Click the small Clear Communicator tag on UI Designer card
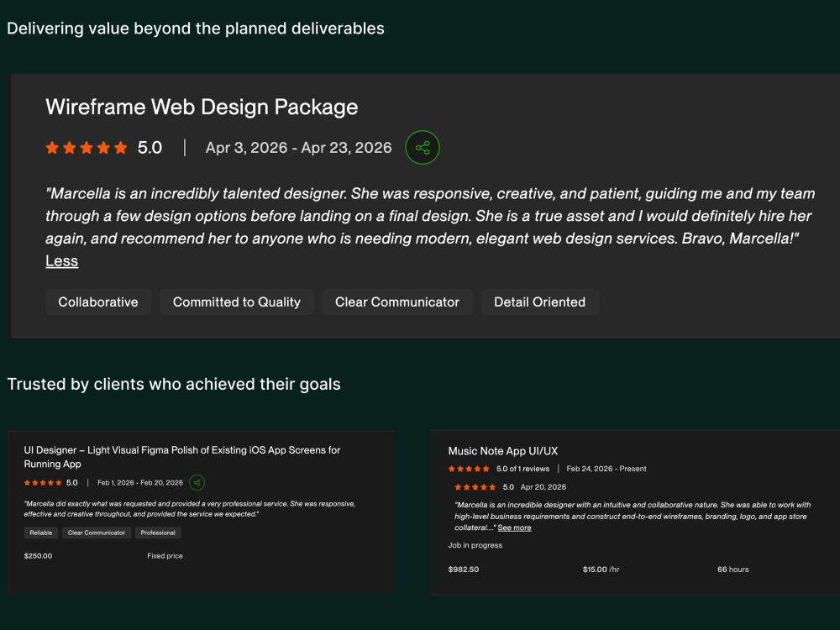 pos(97,533)
